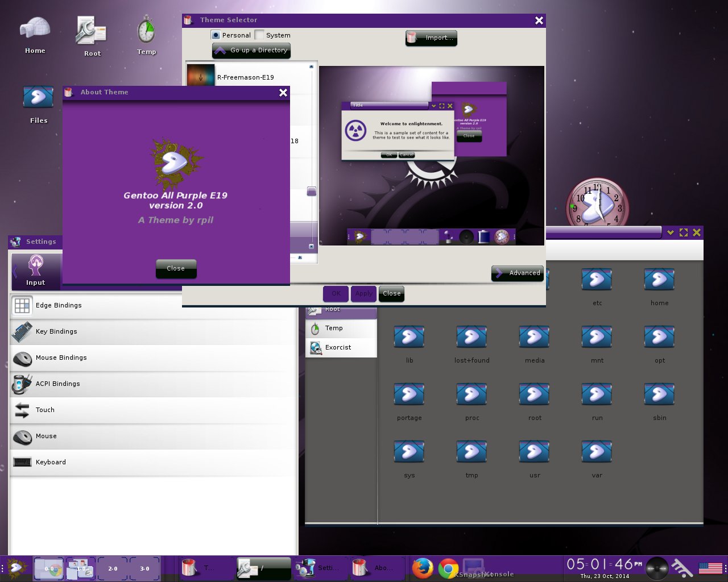Viewport: 728px width, 582px height.
Task: Open the proc folder icon
Action: click(x=471, y=394)
